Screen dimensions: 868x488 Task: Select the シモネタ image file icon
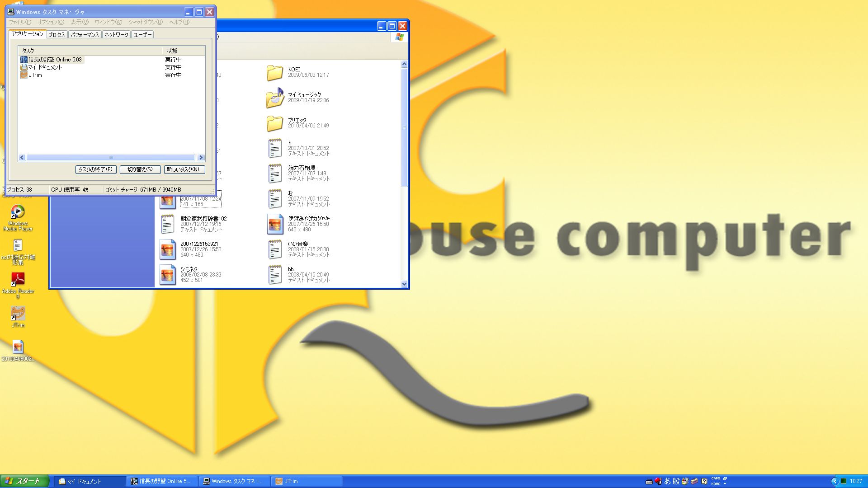[167, 275]
